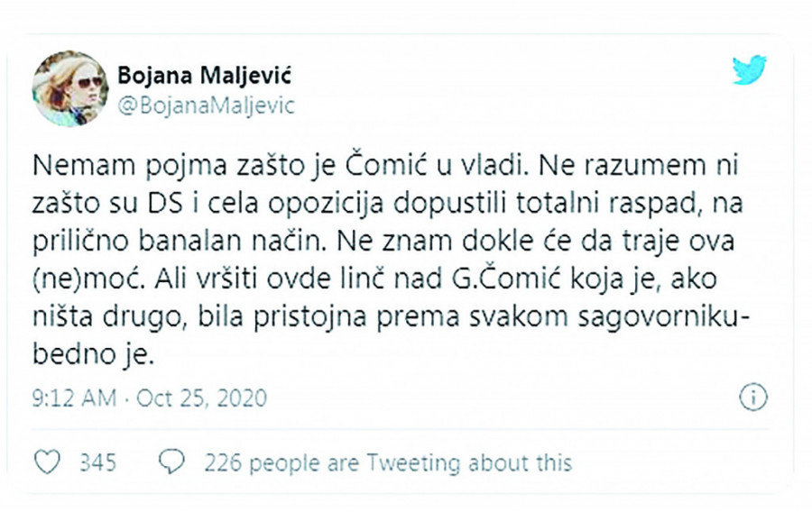812x512 pixels.
Task: Like the tweet with the heart icon
Action: coord(46,463)
